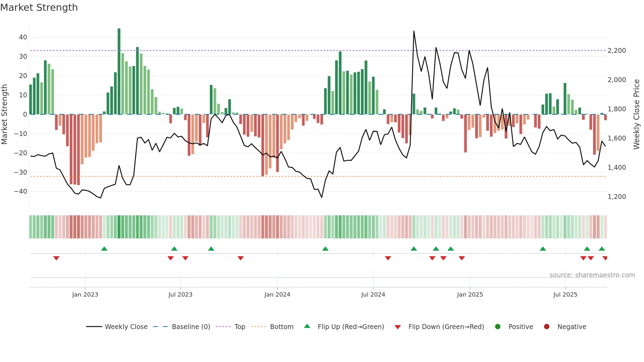Click the flip-down marker before Jan 2023

point(56,258)
